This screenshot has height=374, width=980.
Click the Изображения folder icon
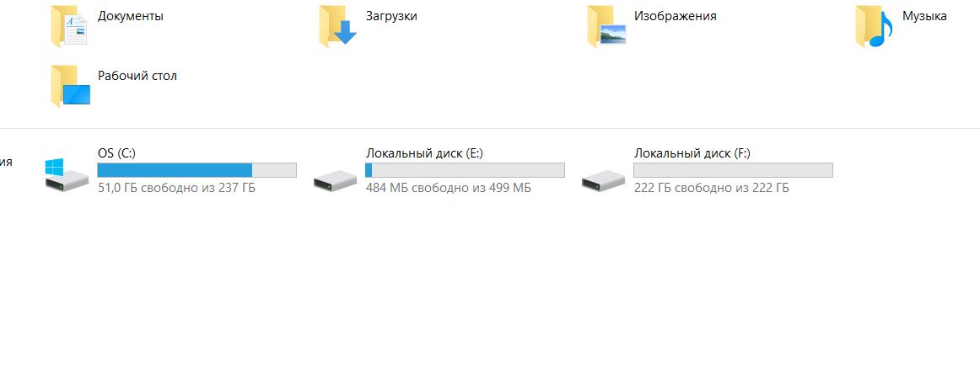(606, 25)
